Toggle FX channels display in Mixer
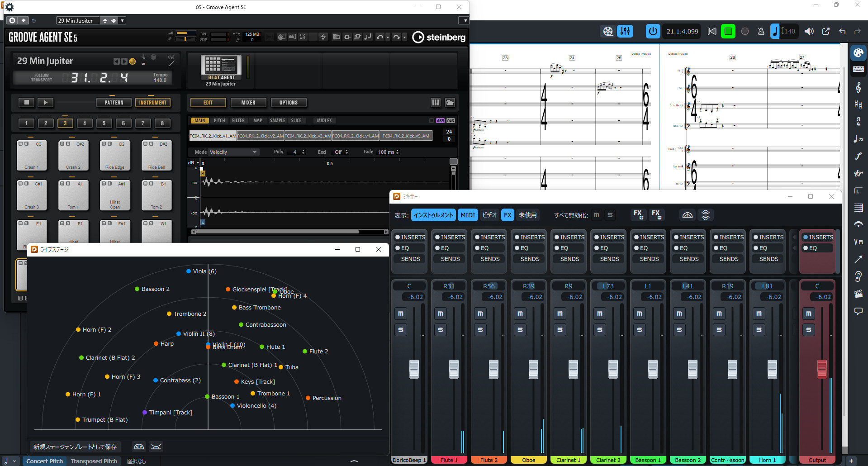 508,215
